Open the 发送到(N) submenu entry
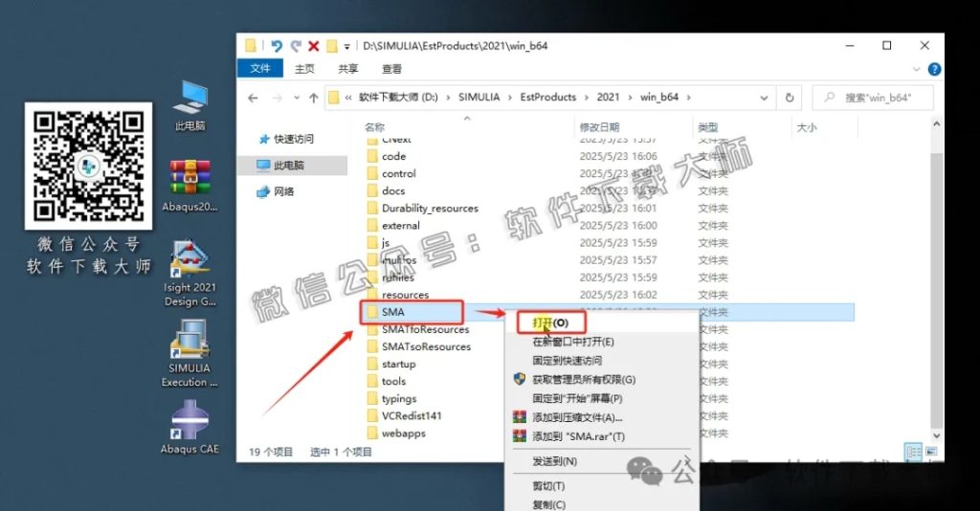Viewport: 980px width, 511px height. coord(555,461)
